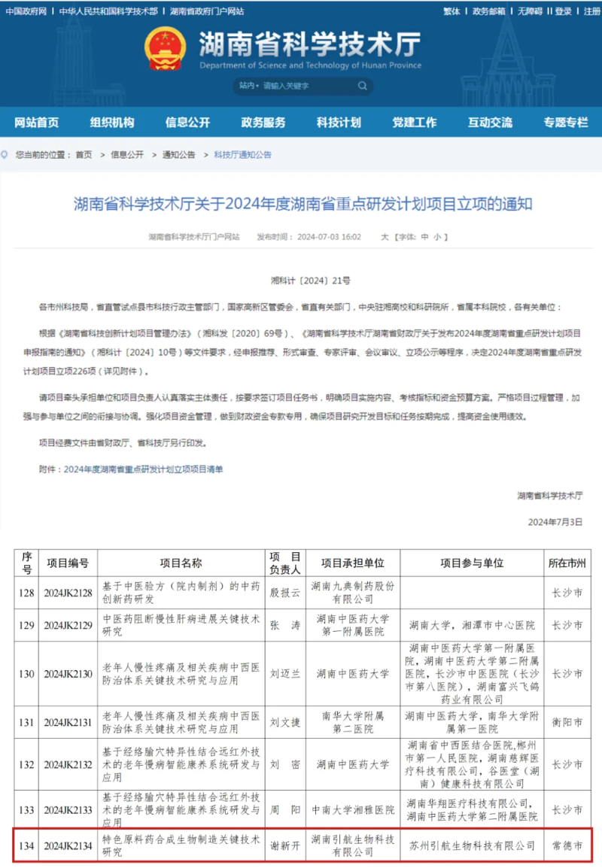Click the search magnifier icon
602x868 pixels.
363,86
